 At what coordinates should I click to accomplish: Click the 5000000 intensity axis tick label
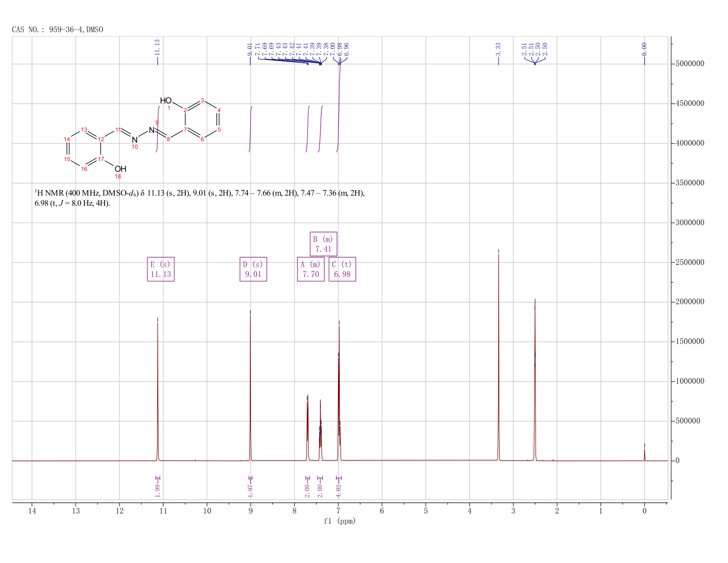click(x=690, y=64)
